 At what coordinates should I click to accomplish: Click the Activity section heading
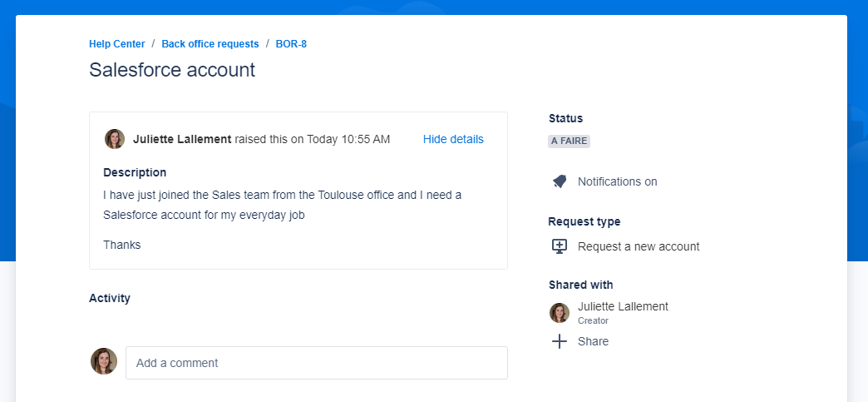(110, 298)
